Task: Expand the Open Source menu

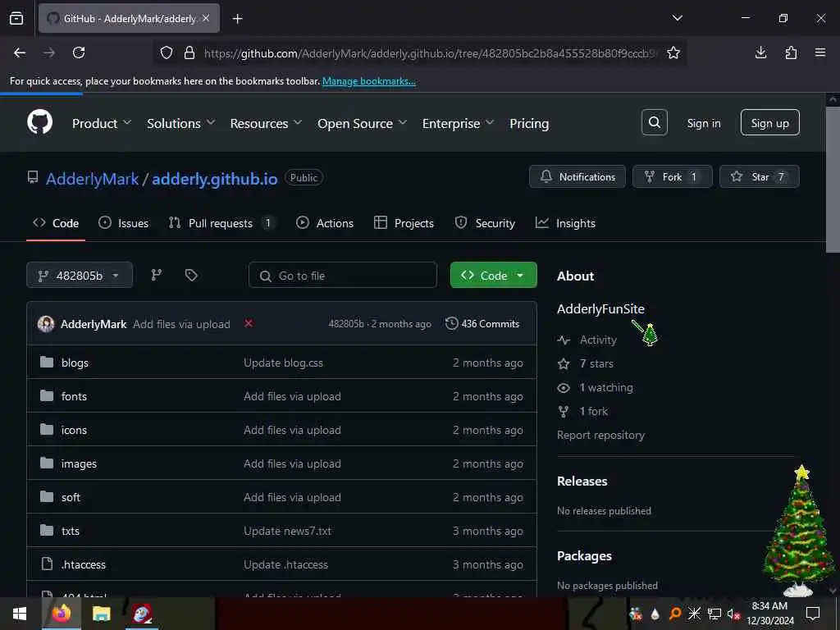Action: [362, 123]
